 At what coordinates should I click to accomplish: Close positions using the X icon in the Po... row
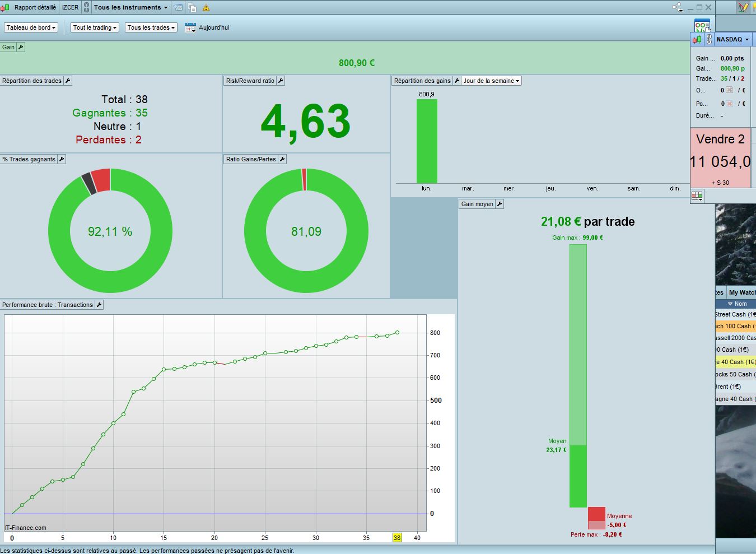[730, 104]
